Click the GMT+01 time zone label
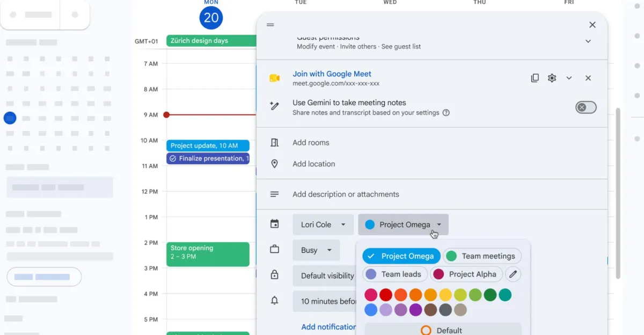 point(147,41)
